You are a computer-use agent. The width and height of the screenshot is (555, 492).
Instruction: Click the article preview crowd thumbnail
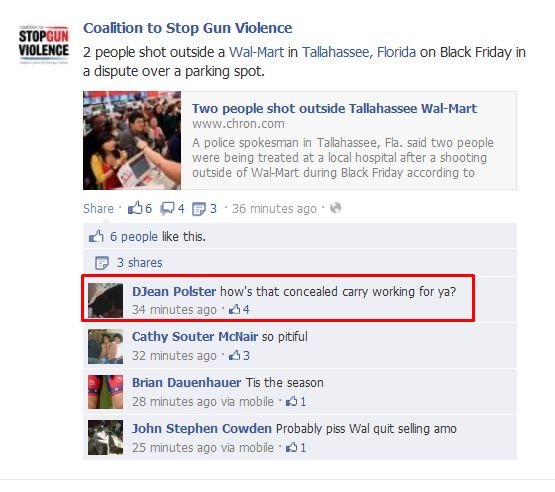pos(132,141)
